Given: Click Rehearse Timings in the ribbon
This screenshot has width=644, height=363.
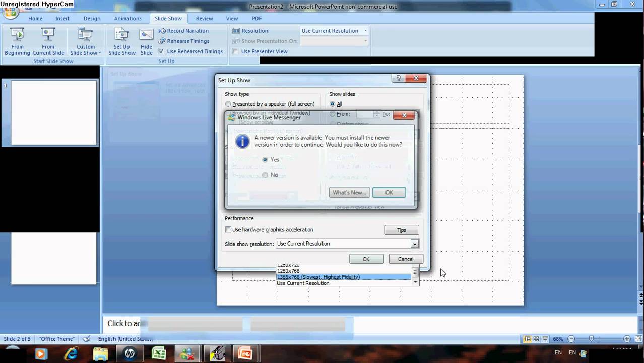Looking at the screenshot, I should coord(183,41).
